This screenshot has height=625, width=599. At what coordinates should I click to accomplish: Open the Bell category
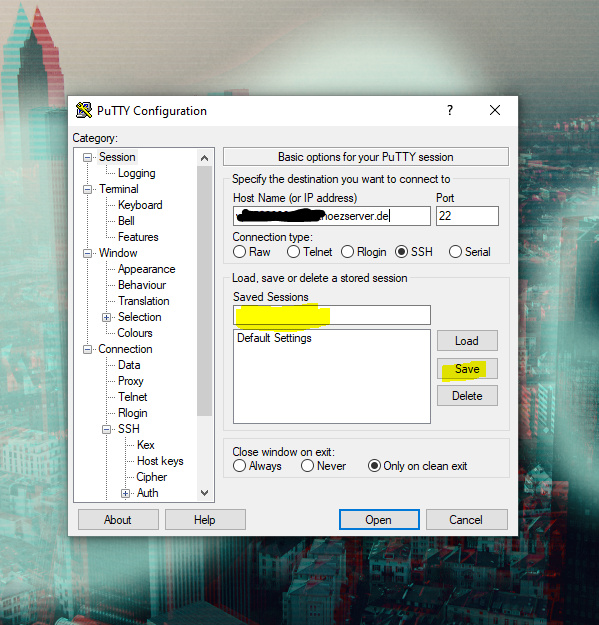pyautogui.click(x=126, y=221)
